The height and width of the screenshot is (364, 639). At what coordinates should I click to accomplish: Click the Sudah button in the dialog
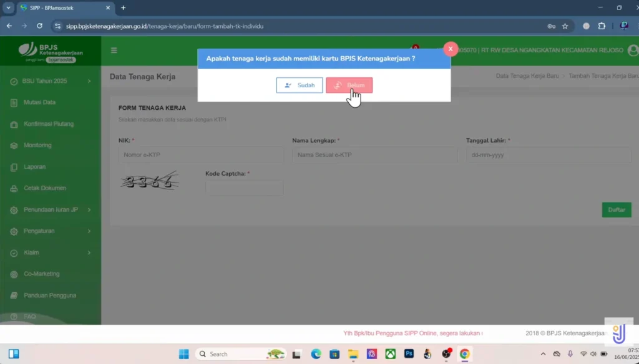299,85
